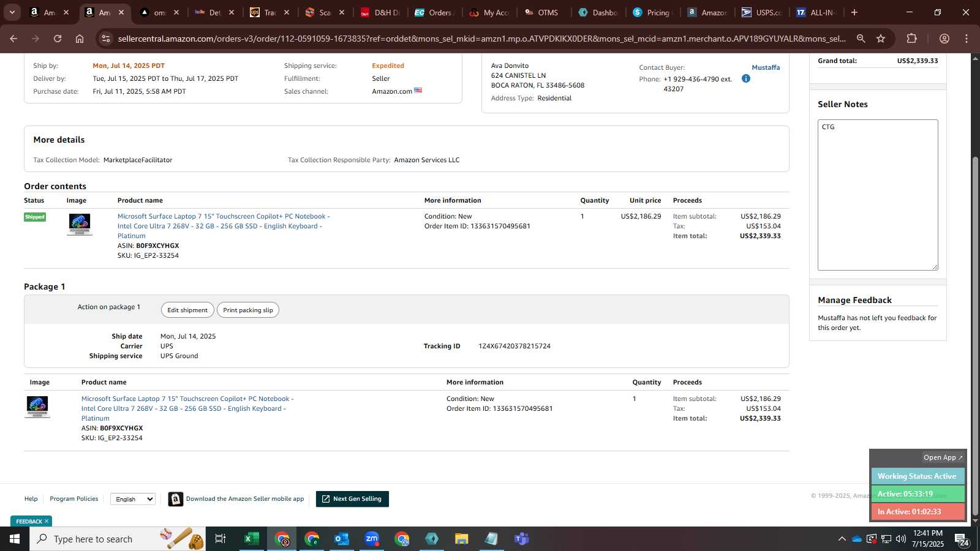Switch to the Dashboard tab

coord(598,12)
